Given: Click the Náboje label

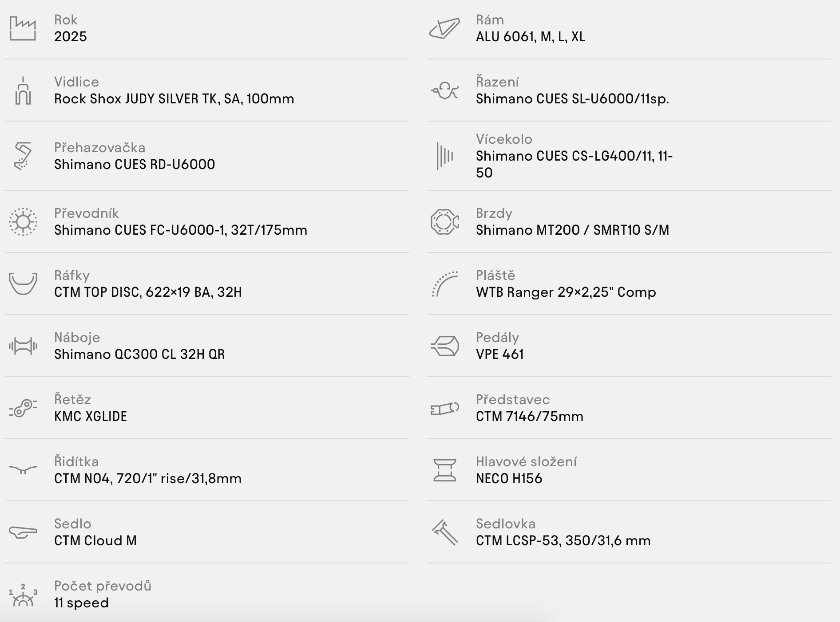Looking at the screenshot, I should (77, 337).
